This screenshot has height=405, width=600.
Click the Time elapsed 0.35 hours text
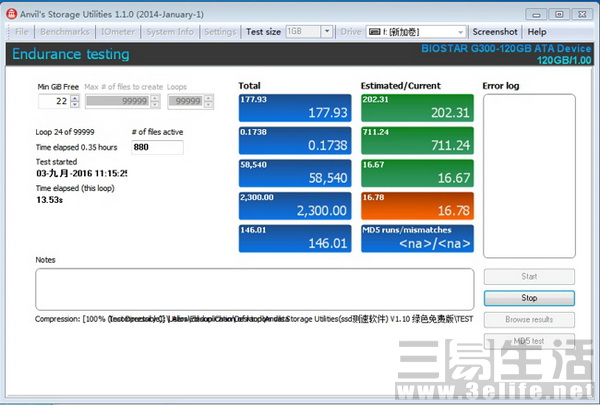(x=77, y=147)
